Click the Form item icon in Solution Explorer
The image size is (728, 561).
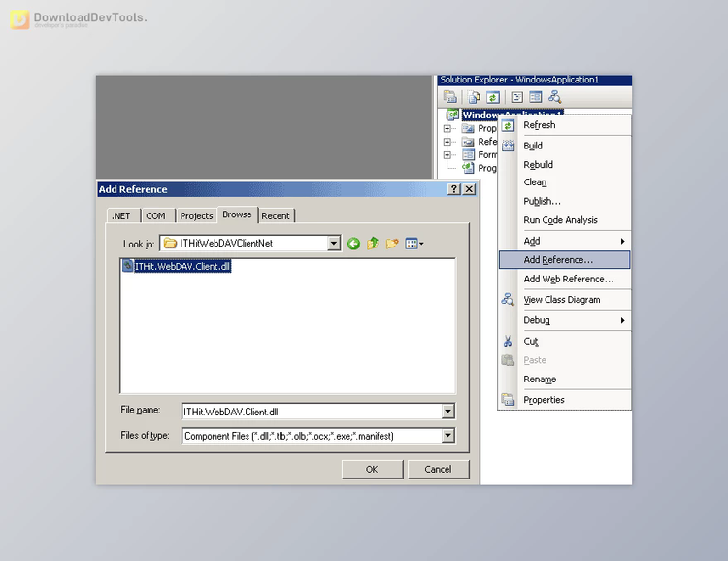pyautogui.click(x=468, y=154)
